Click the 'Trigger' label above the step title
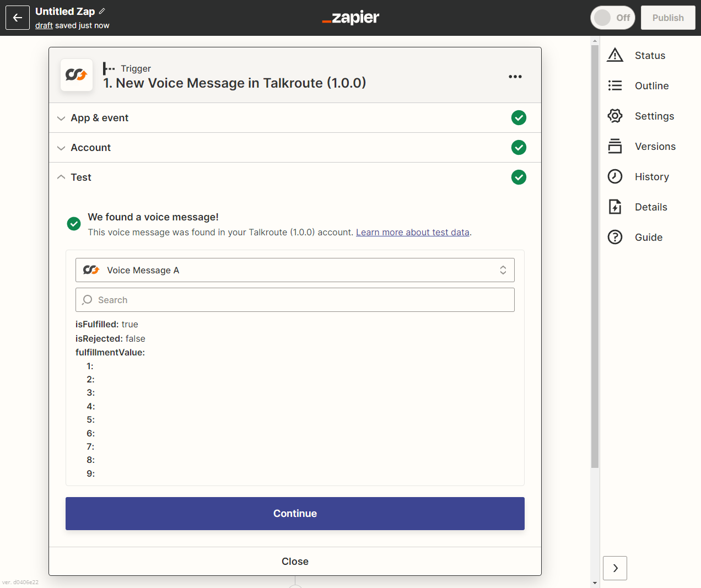 tap(136, 68)
